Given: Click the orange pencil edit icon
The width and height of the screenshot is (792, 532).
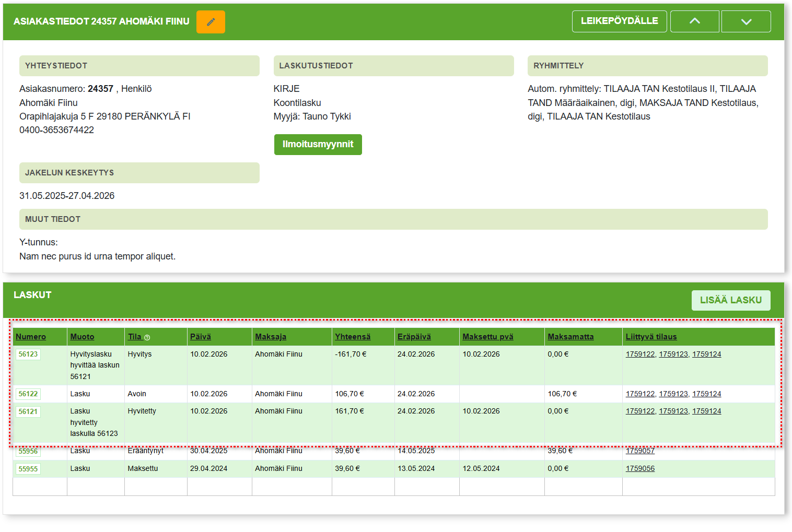Looking at the screenshot, I should (211, 22).
